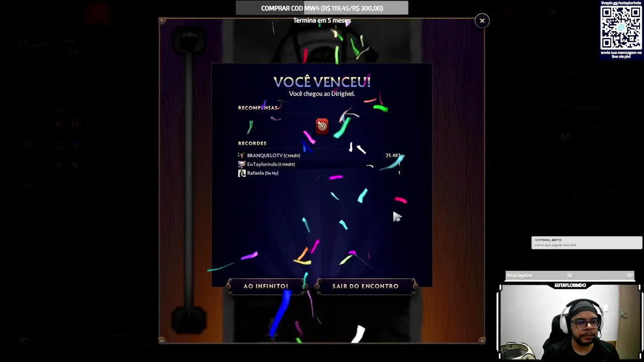Click the livepix QR code
The height and width of the screenshot is (362, 644).
pos(621,28)
